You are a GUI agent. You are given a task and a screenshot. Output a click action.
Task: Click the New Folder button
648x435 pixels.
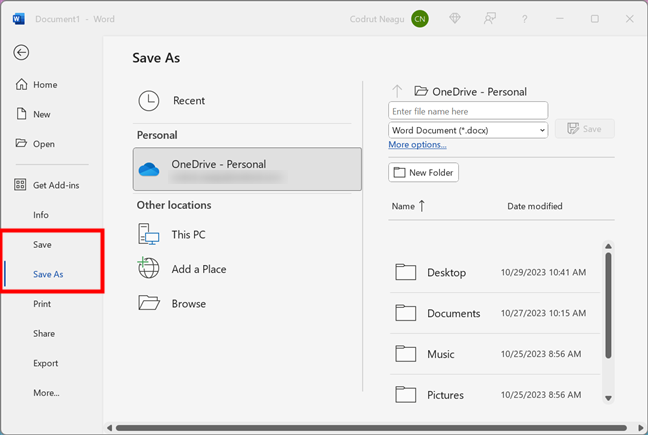coord(423,173)
